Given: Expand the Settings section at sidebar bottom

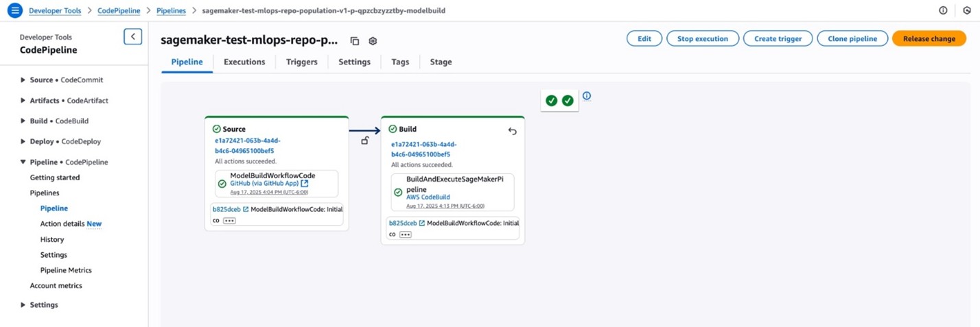Looking at the screenshot, I should click(x=23, y=305).
